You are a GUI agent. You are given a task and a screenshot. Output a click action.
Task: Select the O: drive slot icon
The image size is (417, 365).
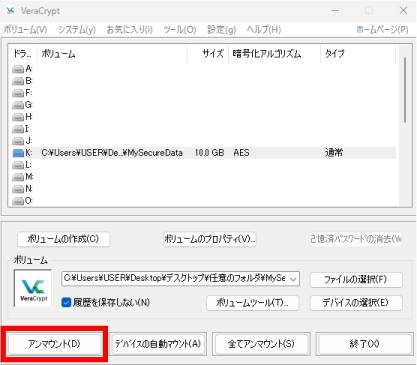pos(18,201)
